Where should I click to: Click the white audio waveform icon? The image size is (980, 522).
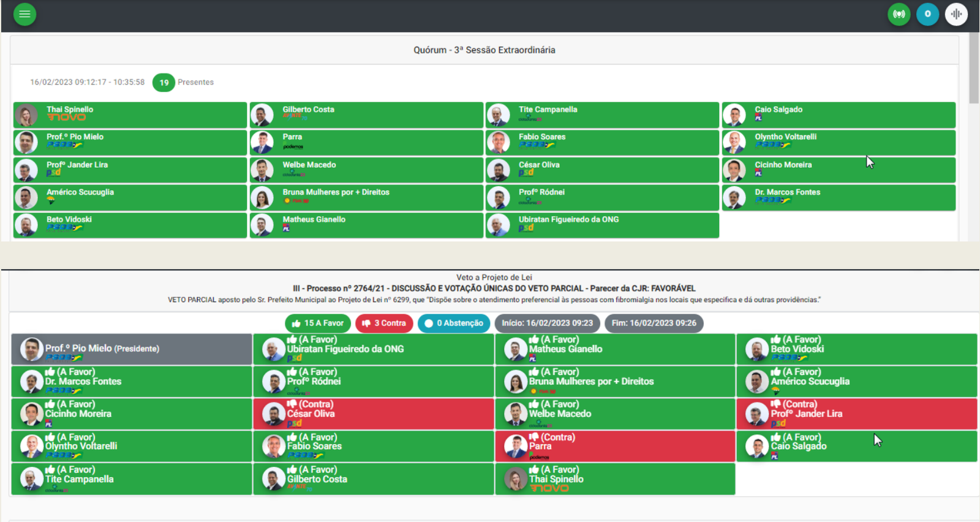(956, 14)
